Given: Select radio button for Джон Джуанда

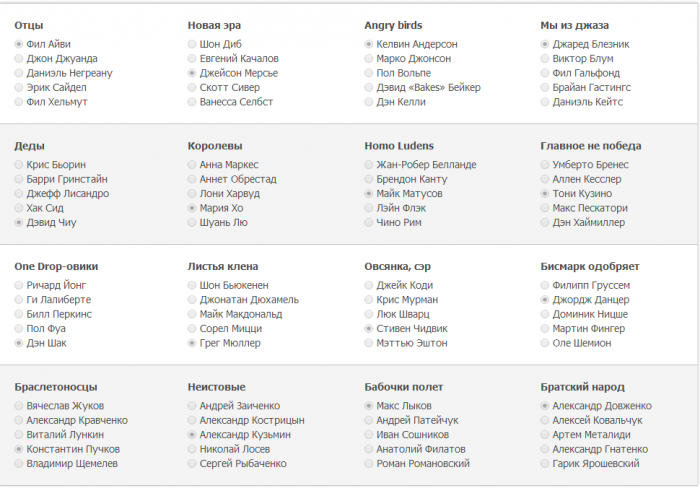Looking at the screenshot, I should click(x=20, y=59).
